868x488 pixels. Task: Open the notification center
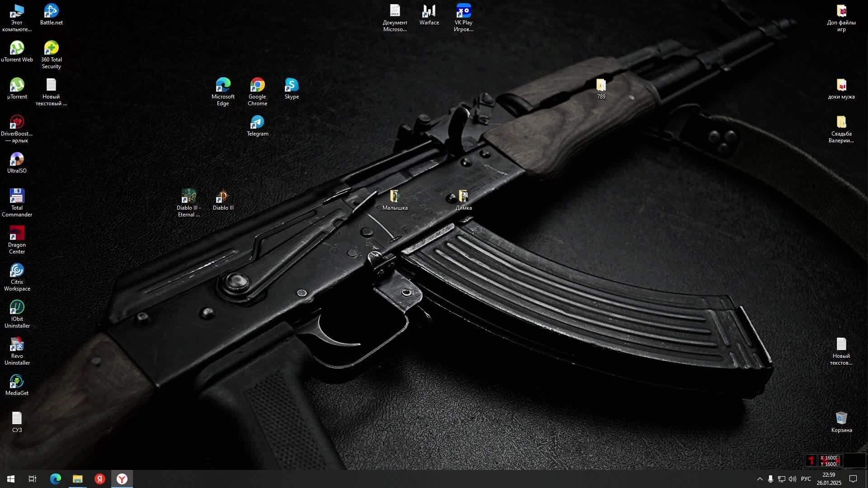click(853, 479)
